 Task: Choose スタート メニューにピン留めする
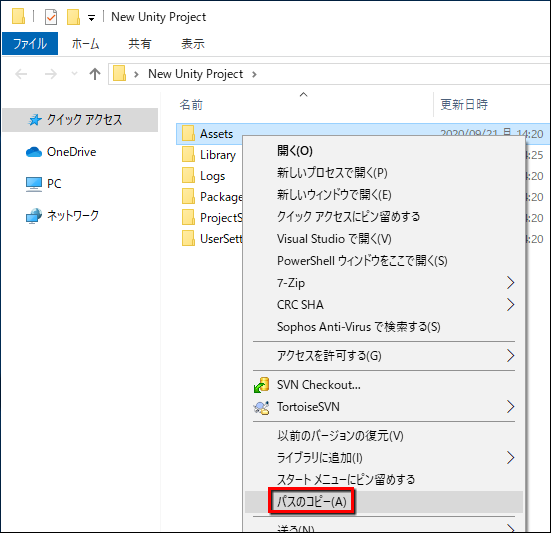click(346, 479)
